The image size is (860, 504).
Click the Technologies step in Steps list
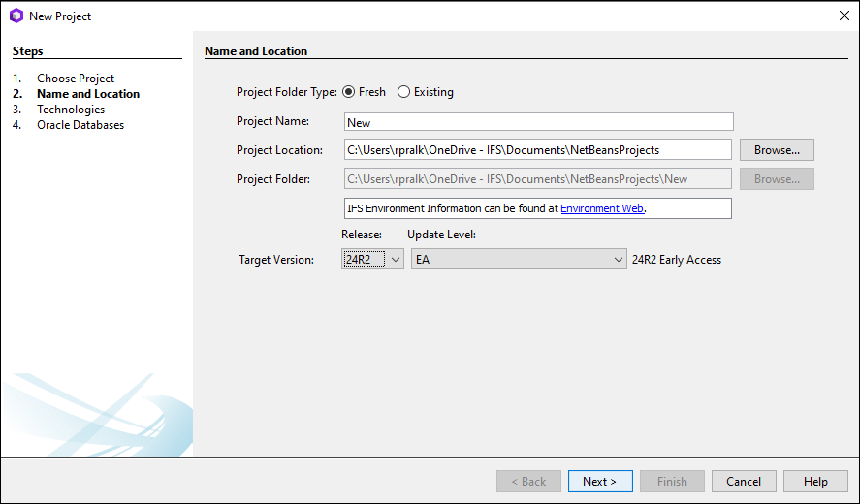71,110
